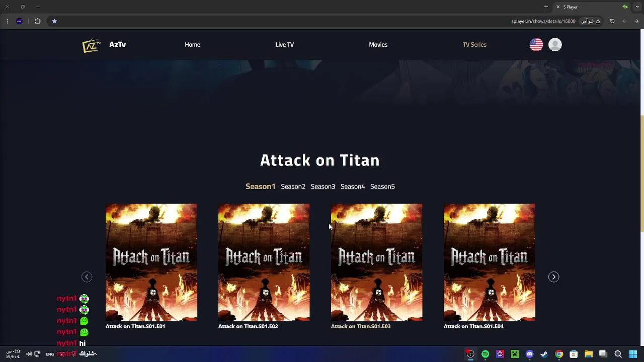Open the purple head app in taskbar
This screenshot has height=362, width=644.
coord(500,354)
